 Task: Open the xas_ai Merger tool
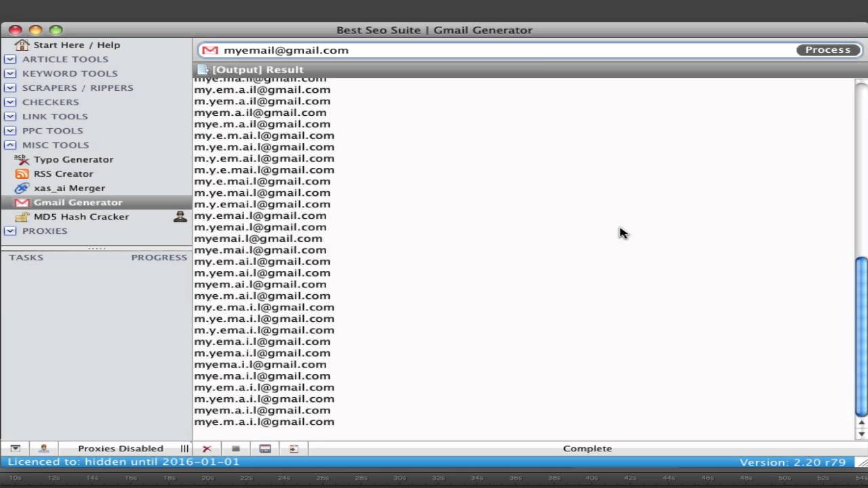(69, 188)
